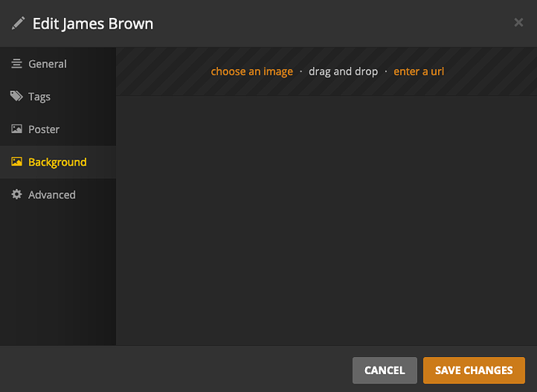The image size is (537, 392).
Task: Click the Advanced gear icon in sidebar
Action: point(16,194)
